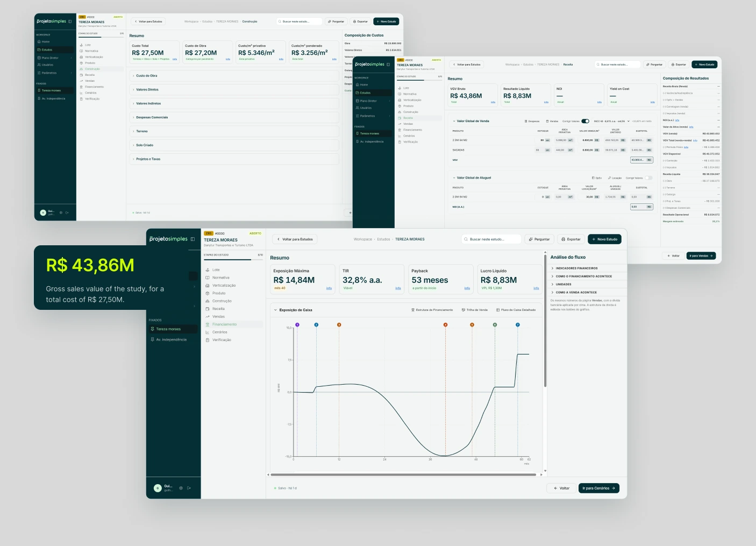The width and height of the screenshot is (756, 546).
Task: Toggle Corrigir Valores for Valor Global de Aluguel
Action: click(x=648, y=178)
